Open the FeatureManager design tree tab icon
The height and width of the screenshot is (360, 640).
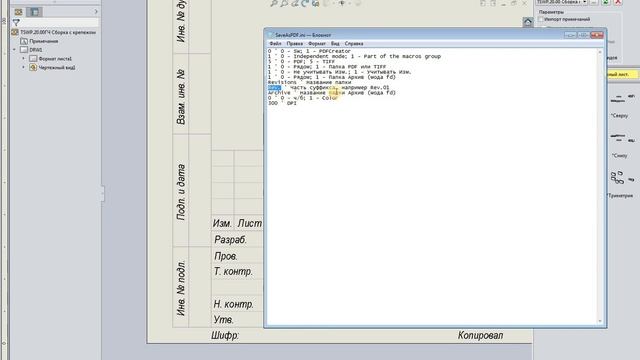coord(18,12)
